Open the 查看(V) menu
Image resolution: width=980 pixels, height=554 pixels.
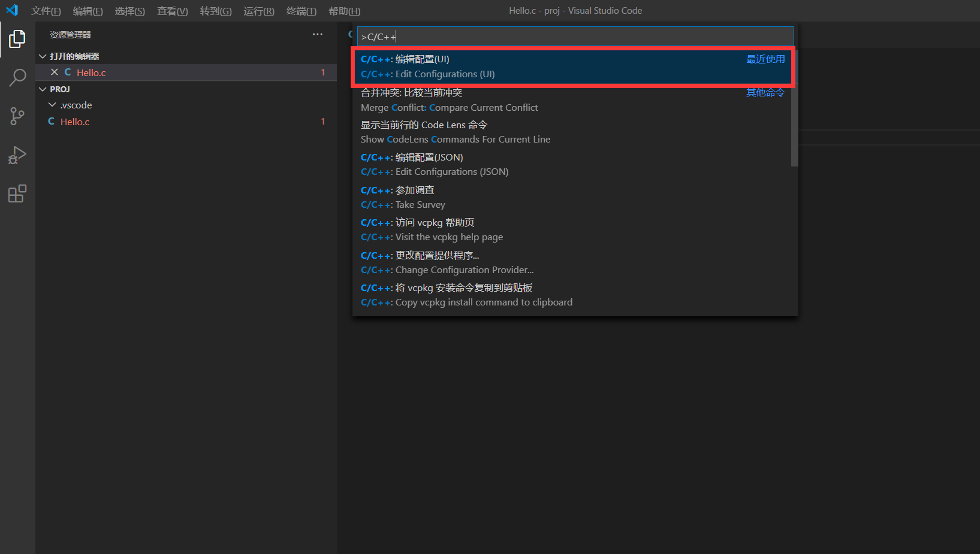pyautogui.click(x=173, y=11)
